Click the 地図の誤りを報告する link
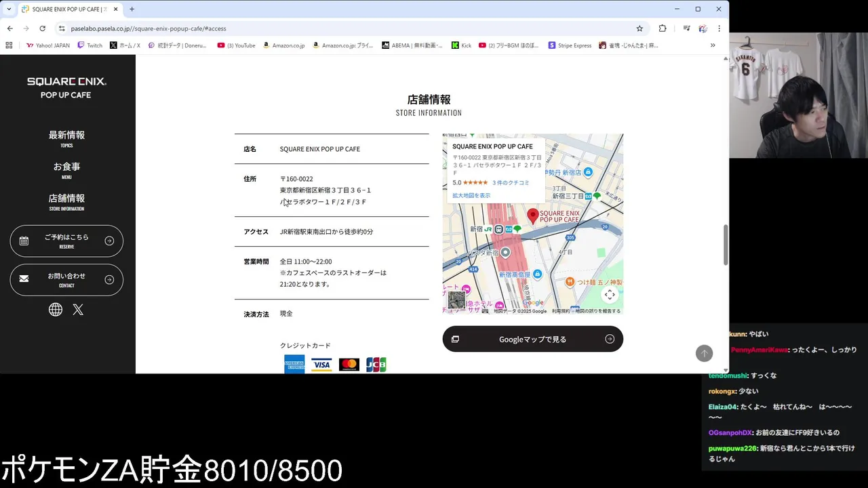Viewport: 868px width, 488px height. (598, 311)
